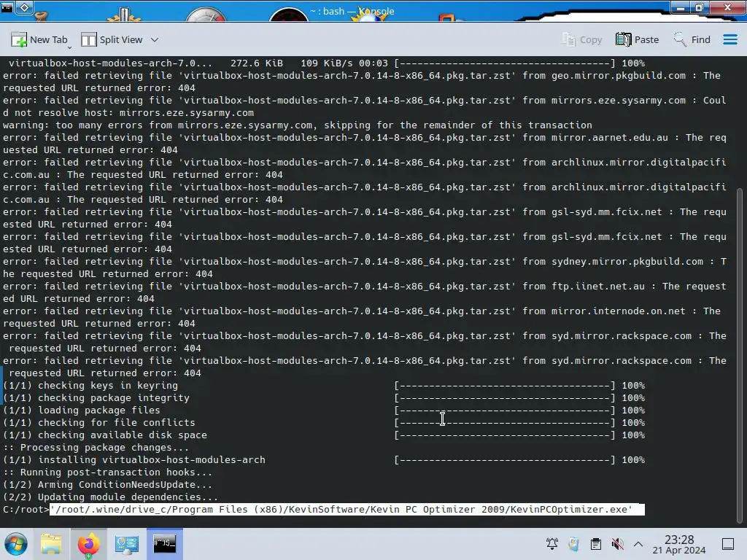The height and width of the screenshot is (560, 747).
Task: Click 'installing virtualbox-host-modules-arch' line
Action: tap(324, 459)
